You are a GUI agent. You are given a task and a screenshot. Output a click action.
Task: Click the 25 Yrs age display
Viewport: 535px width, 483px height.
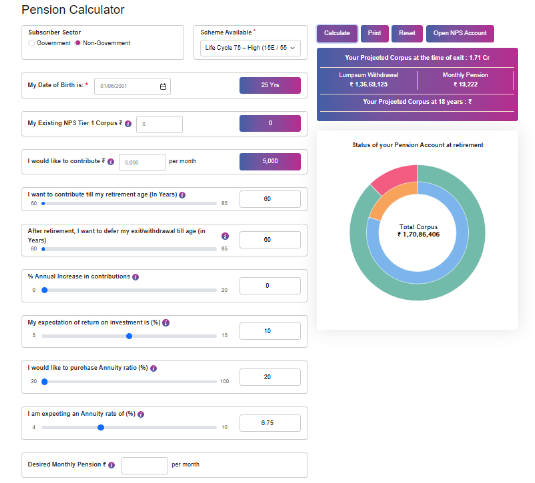pos(270,85)
